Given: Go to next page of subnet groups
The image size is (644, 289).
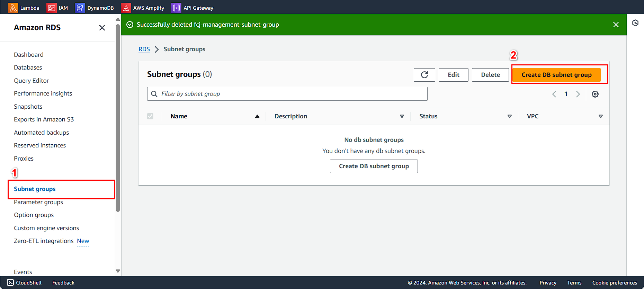Looking at the screenshot, I should pos(578,94).
